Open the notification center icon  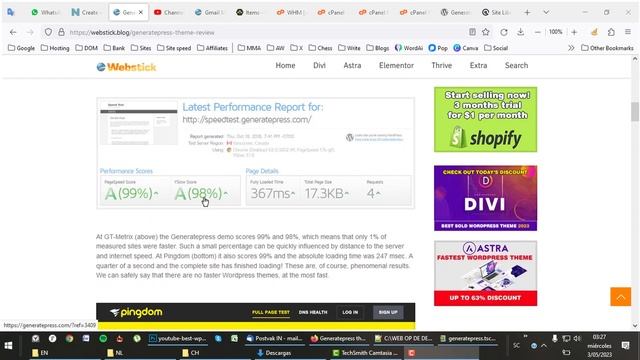coord(625,346)
